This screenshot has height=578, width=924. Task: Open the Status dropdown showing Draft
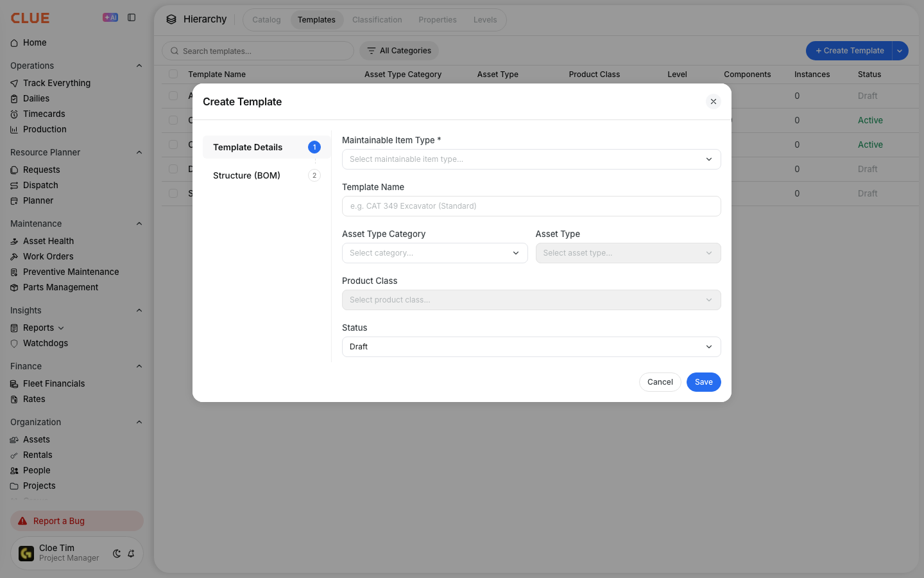[531, 347]
